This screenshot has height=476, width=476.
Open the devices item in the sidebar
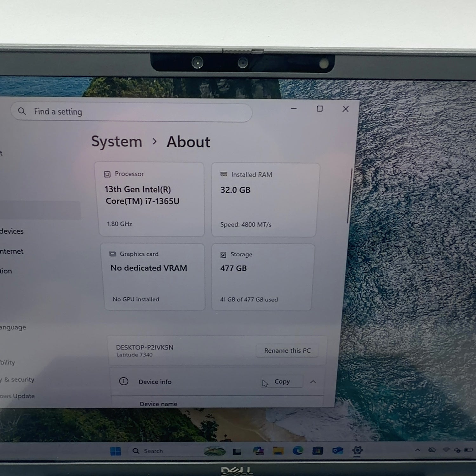(12, 231)
